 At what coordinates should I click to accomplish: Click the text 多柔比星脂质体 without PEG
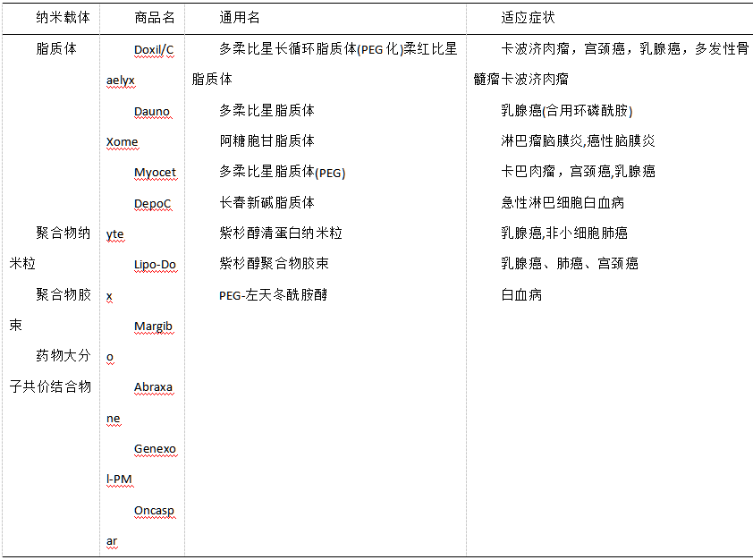tap(267, 110)
